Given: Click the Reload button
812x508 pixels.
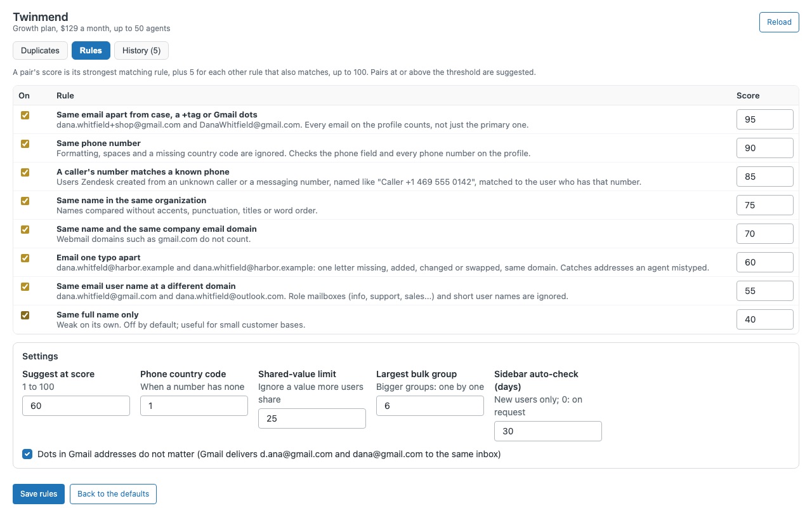Looking at the screenshot, I should pos(779,22).
